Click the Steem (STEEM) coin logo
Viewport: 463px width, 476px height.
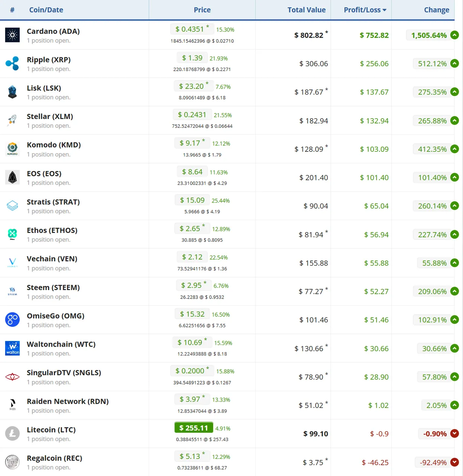(x=12, y=291)
